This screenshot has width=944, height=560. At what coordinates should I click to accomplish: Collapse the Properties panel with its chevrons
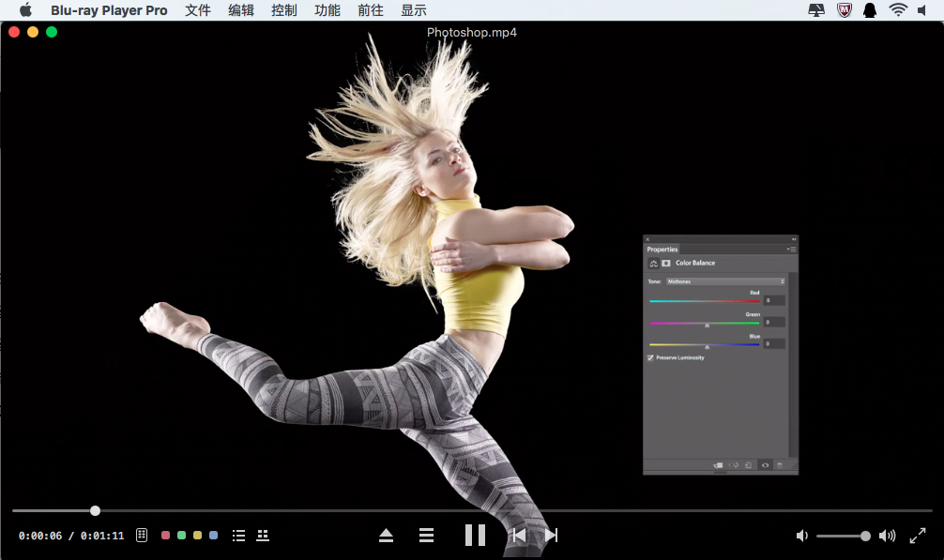[795, 238]
